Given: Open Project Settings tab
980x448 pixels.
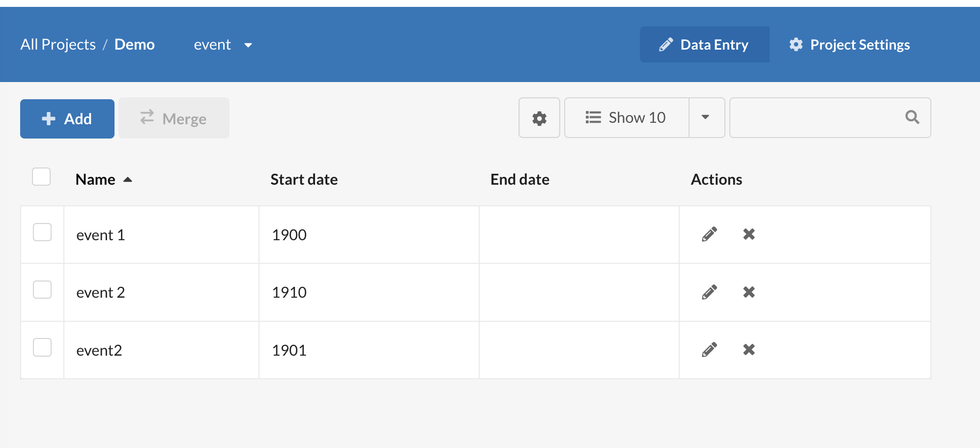Looking at the screenshot, I should 850,45.
